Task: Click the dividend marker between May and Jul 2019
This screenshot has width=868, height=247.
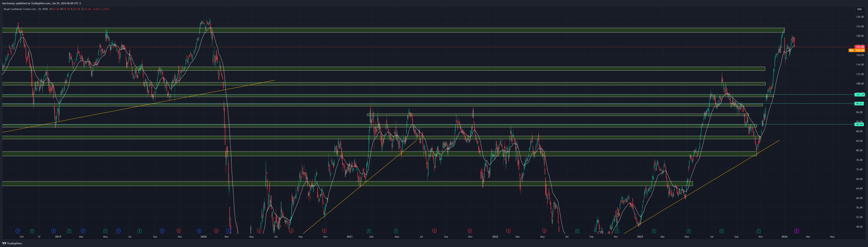Action: [x=118, y=231]
